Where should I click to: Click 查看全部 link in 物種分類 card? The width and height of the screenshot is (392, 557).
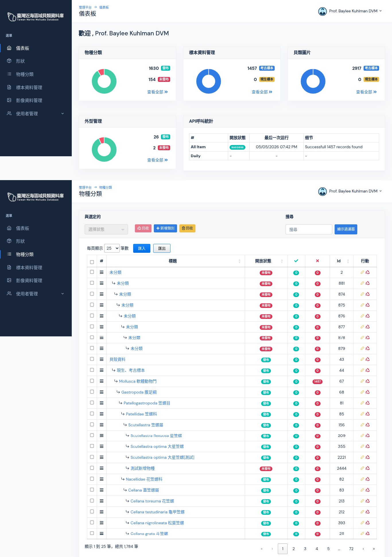158,92
